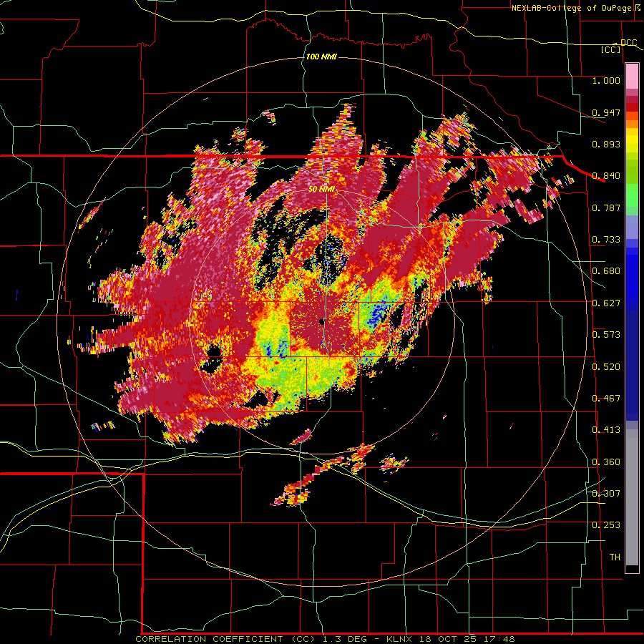
Task: Pick the orange swatch on color bar
Action: coord(632,124)
